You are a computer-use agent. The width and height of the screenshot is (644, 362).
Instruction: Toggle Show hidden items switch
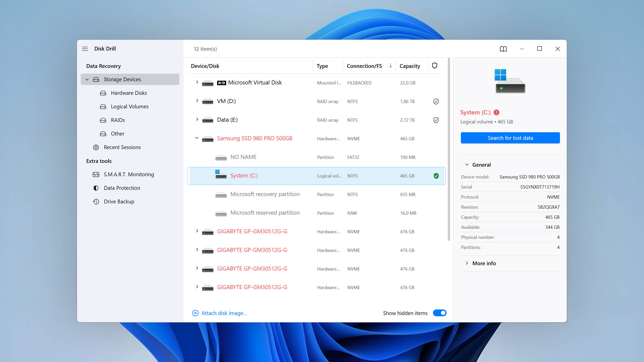click(x=440, y=313)
